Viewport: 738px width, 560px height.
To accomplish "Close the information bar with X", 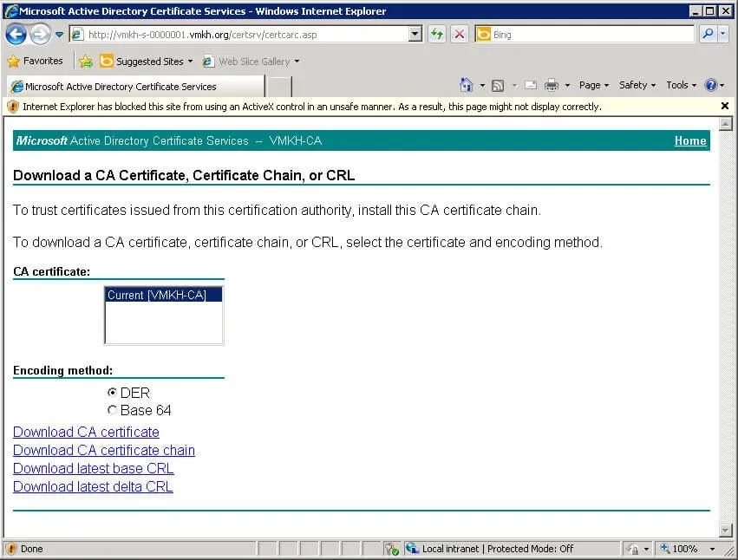I will point(725,106).
